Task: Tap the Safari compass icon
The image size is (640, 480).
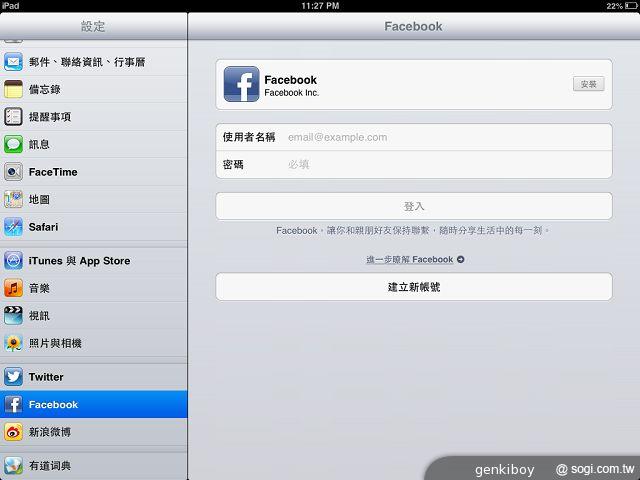Action: click(13, 227)
